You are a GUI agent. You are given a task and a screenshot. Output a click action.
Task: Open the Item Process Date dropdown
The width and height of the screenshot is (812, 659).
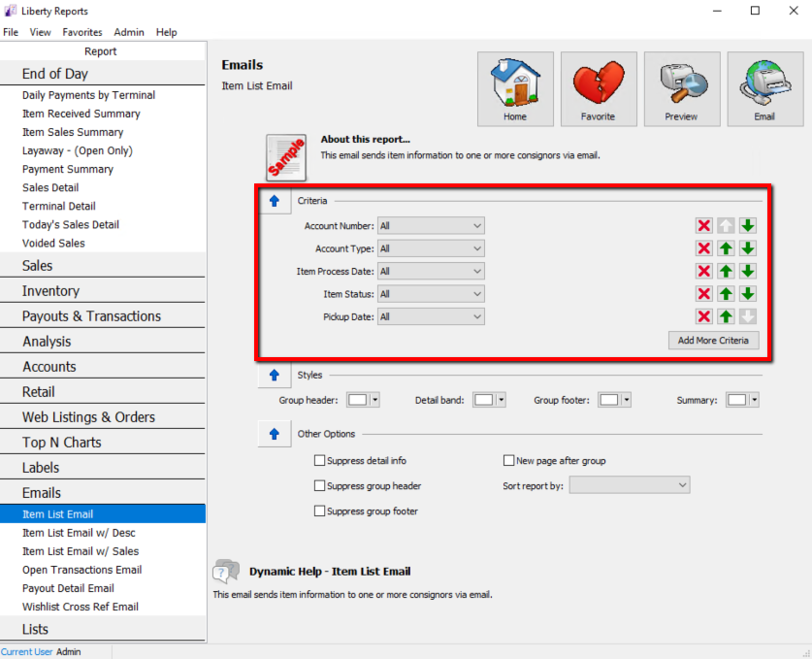point(431,272)
